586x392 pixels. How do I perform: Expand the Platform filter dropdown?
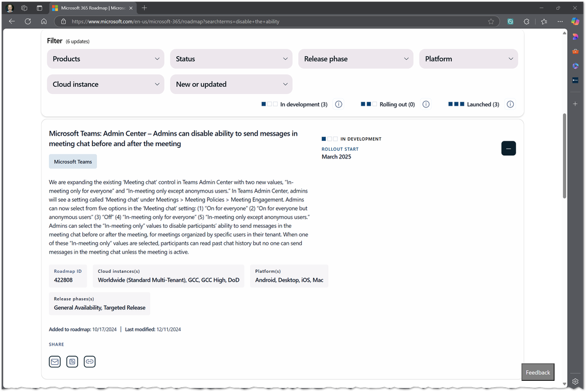tap(469, 59)
